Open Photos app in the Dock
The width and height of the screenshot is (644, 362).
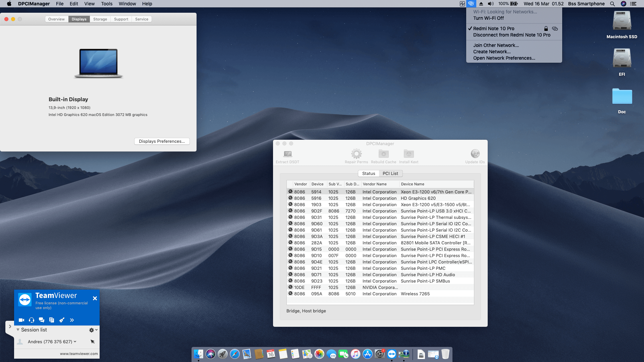pyautogui.click(x=319, y=354)
